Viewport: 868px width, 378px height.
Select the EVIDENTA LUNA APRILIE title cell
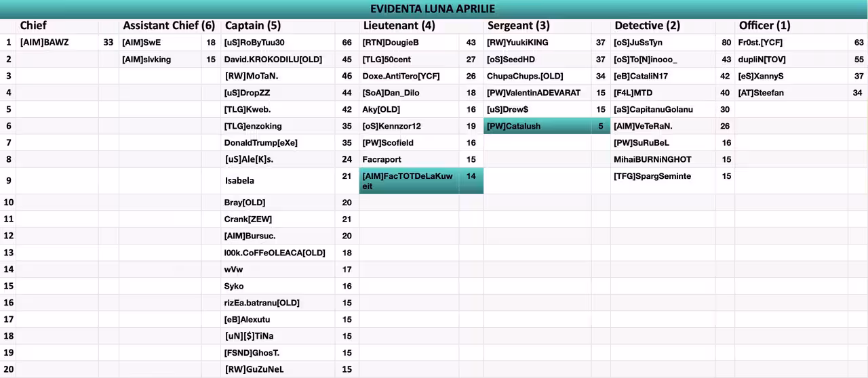click(x=434, y=9)
